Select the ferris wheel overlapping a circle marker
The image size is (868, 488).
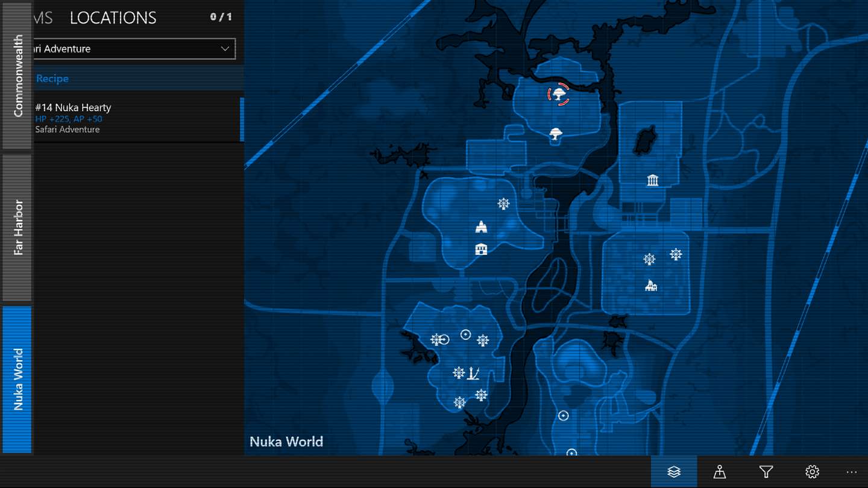[436, 340]
